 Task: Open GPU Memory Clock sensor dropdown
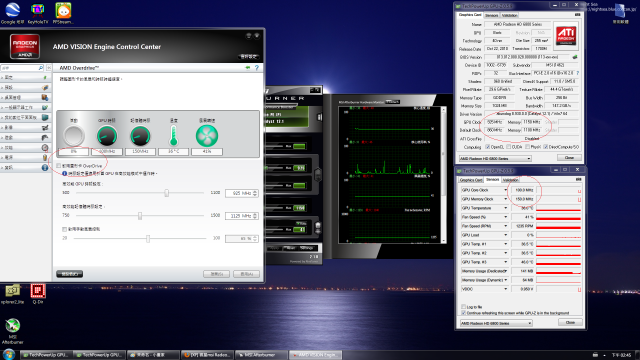pyautogui.click(x=505, y=199)
